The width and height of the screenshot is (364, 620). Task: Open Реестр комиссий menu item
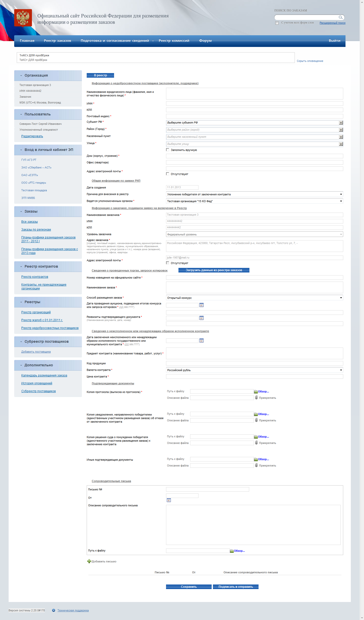174,41
